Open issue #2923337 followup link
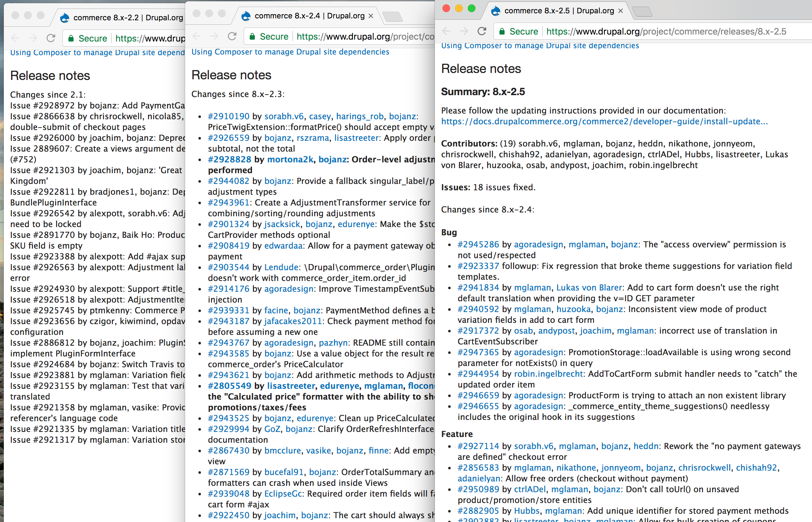This screenshot has height=522, width=812. coord(478,266)
